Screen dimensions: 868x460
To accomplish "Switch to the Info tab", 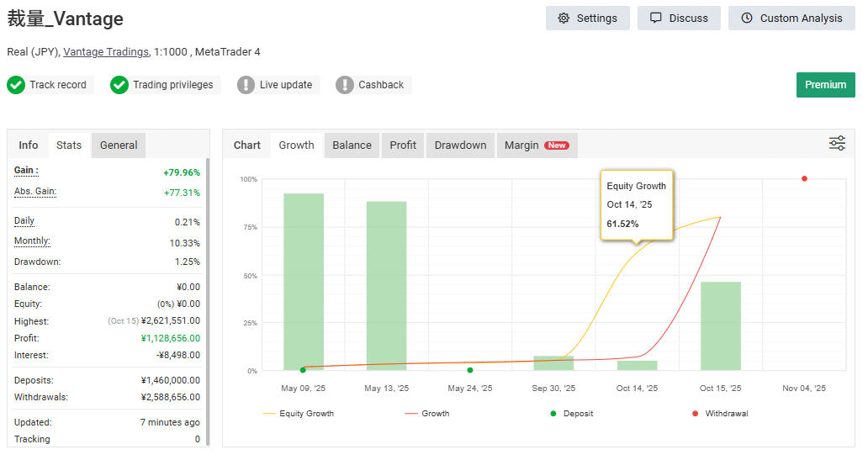I will click(29, 145).
